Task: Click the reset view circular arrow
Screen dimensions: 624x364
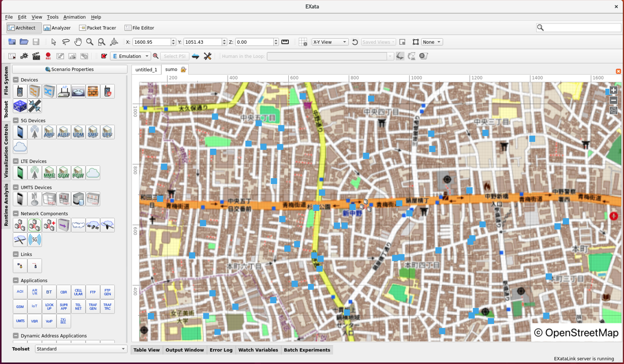Action: point(355,42)
